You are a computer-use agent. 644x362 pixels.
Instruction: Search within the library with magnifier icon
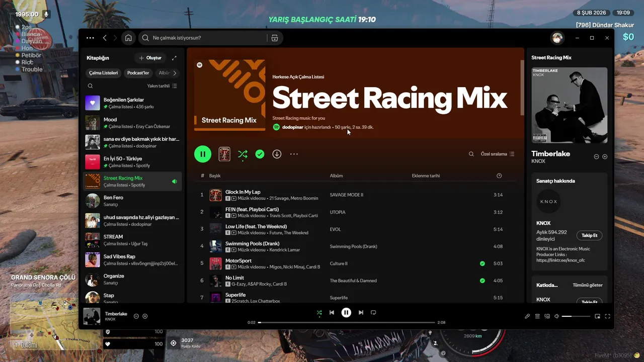coord(90,86)
